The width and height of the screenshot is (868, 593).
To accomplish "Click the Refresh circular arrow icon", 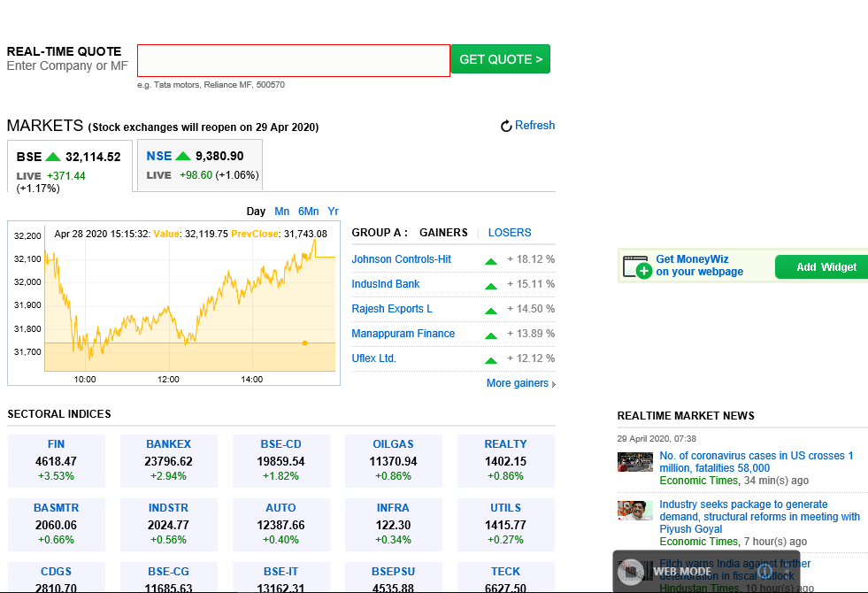I will (x=506, y=127).
